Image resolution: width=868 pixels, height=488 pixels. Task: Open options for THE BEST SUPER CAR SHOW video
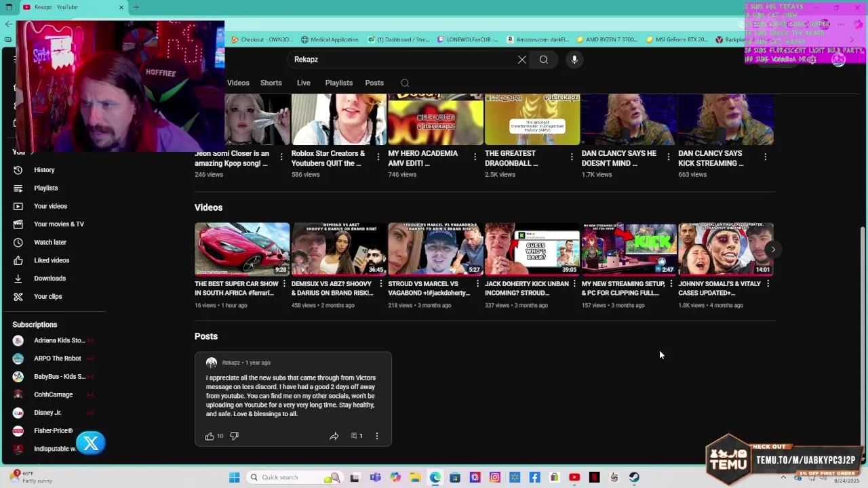tap(284, 284)
